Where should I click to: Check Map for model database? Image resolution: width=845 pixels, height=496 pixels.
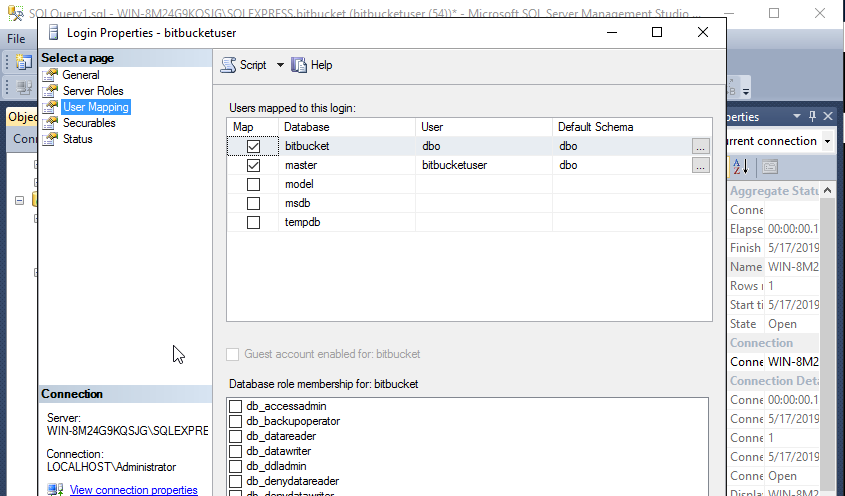point(253,184)
